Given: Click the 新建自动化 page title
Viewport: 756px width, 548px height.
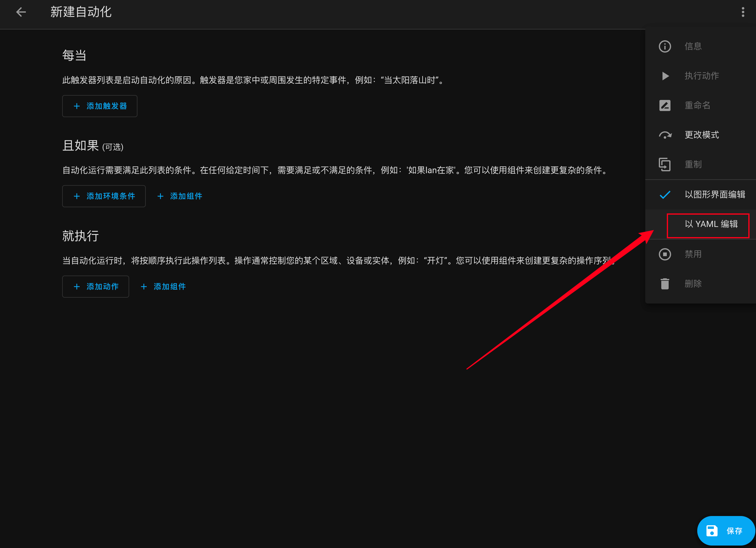Looking at the screenshot, I should coord(81,12).
